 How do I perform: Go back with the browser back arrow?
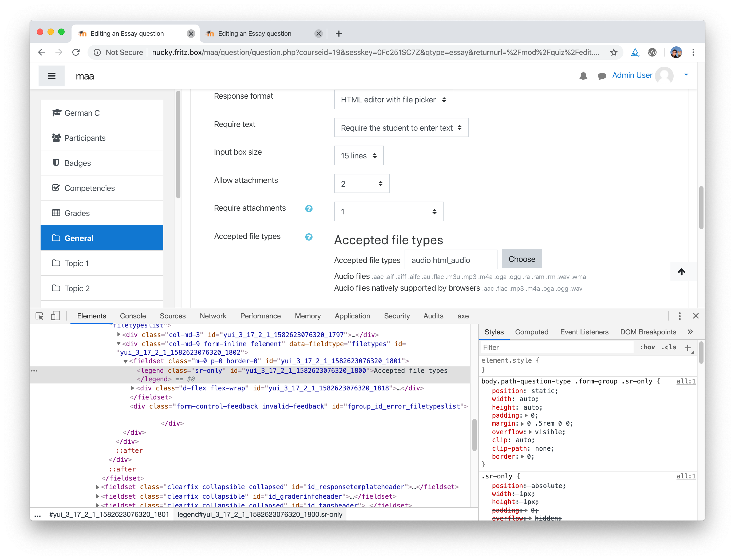click(x=41, y=52)
